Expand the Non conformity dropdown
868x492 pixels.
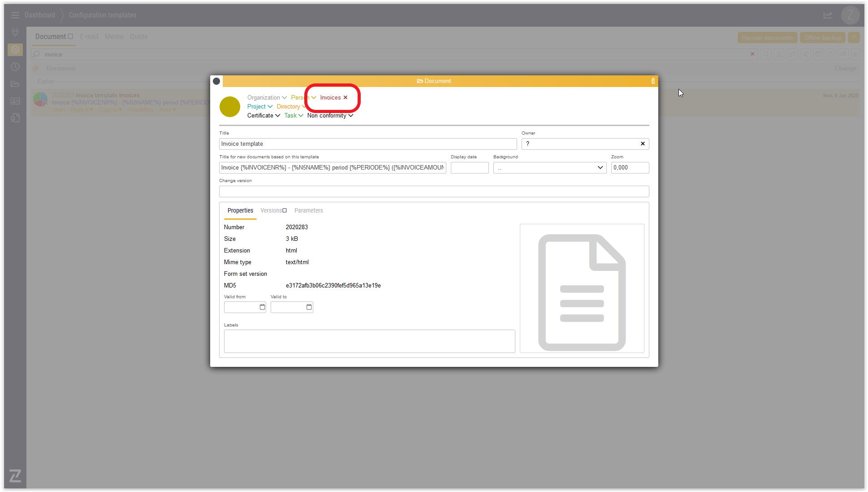[x=330, y=116]
